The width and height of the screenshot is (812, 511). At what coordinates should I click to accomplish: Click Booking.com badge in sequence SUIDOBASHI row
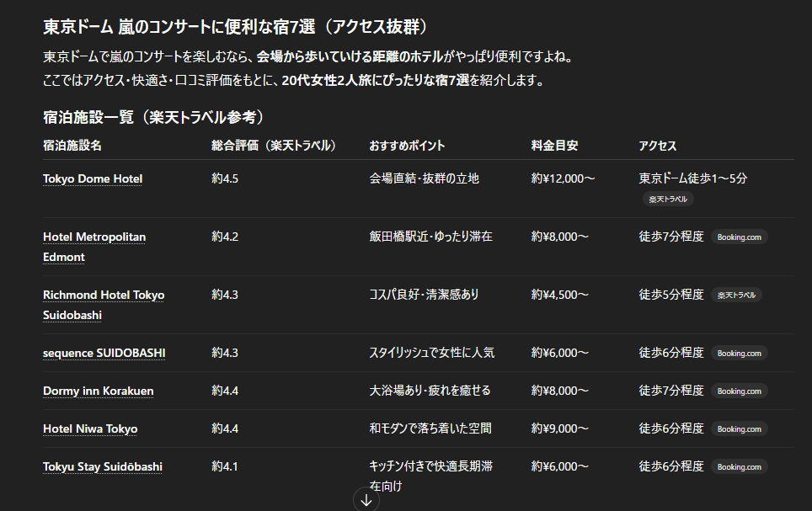click(739, 354)
